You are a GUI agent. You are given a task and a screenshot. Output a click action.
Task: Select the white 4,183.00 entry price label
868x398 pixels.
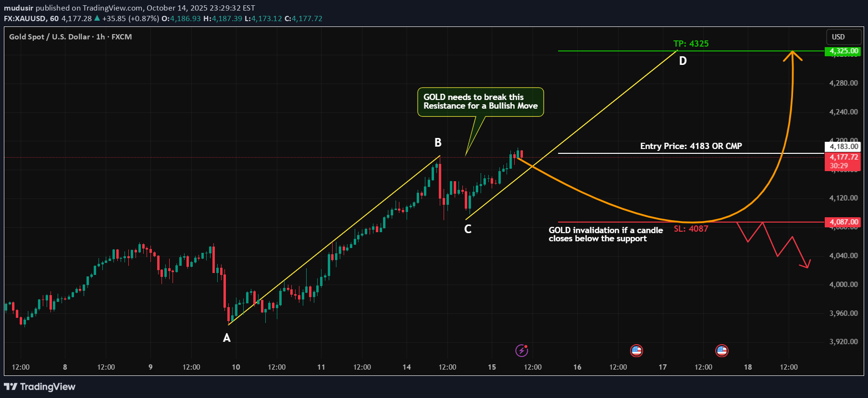[x=843, y=147]
